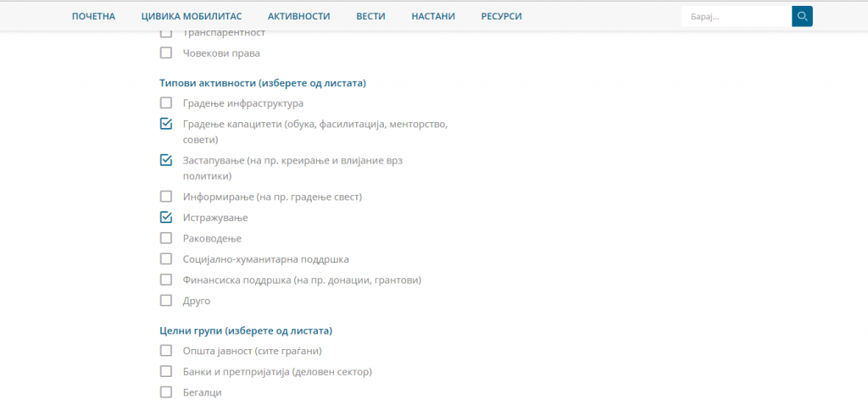Click the Социјално-хуманитарна поддршка label text

point(265,259)
